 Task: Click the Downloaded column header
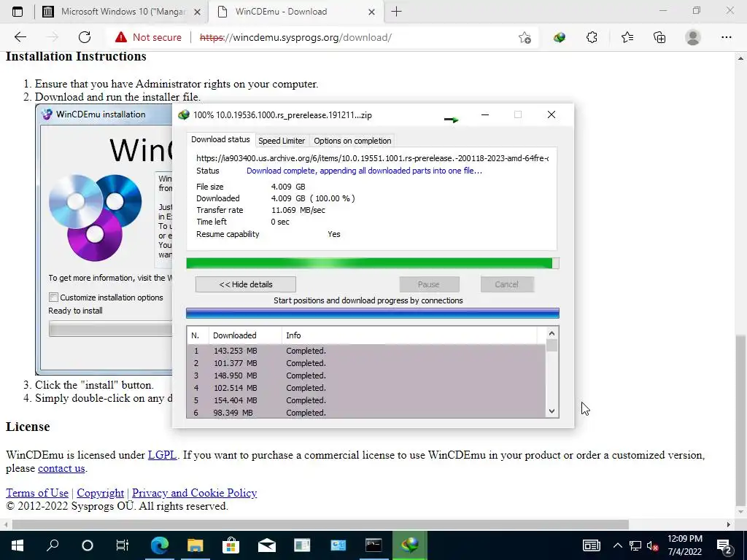coord(245,335)
